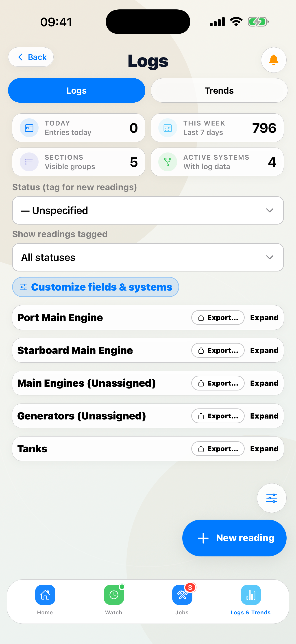296x644 pixels.
Task: Expand the Generators (Unassigned) section
Action: (x=264, y=416)
